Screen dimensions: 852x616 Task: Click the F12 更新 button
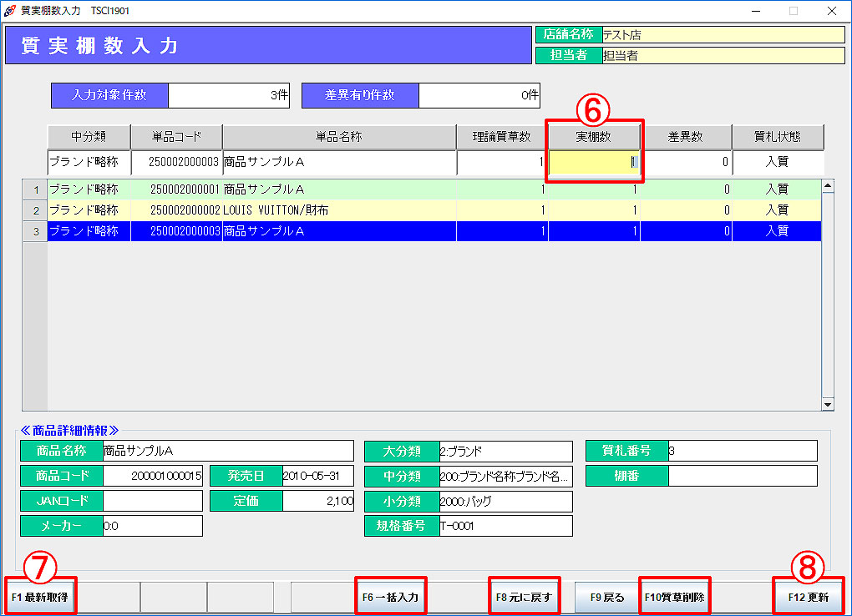click(x=808, y=597)
